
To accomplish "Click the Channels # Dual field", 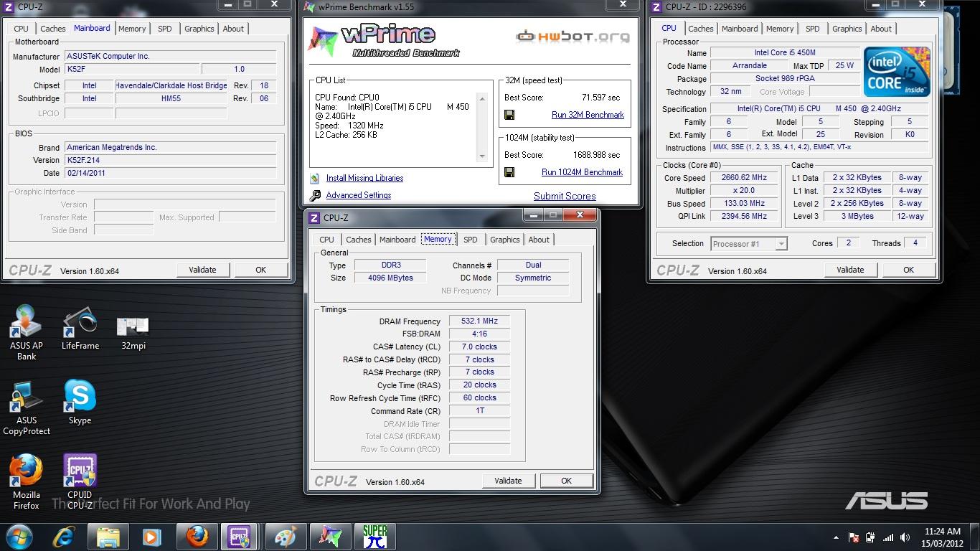I will point(533,265).
